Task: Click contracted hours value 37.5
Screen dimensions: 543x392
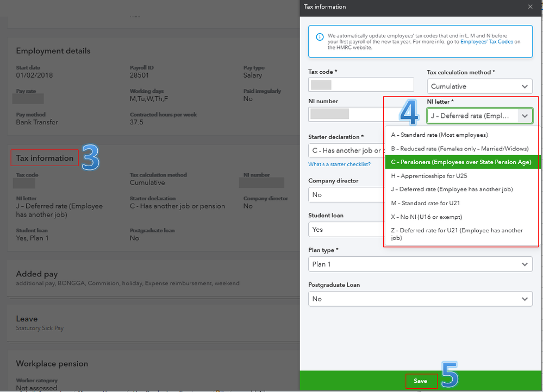Action: [x=136, y=122]
